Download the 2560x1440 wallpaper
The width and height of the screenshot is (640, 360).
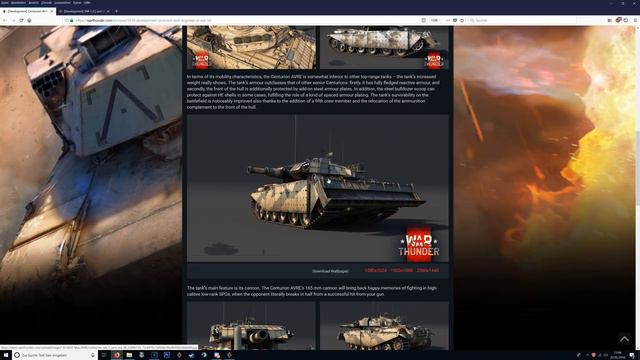pos(428,271)
